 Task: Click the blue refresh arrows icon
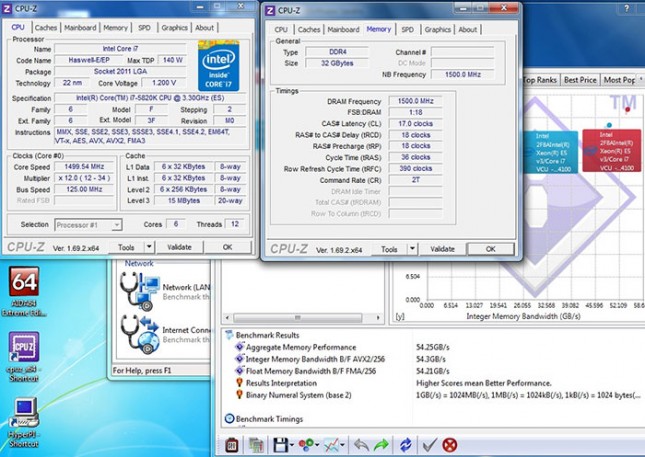coord(406,445)
